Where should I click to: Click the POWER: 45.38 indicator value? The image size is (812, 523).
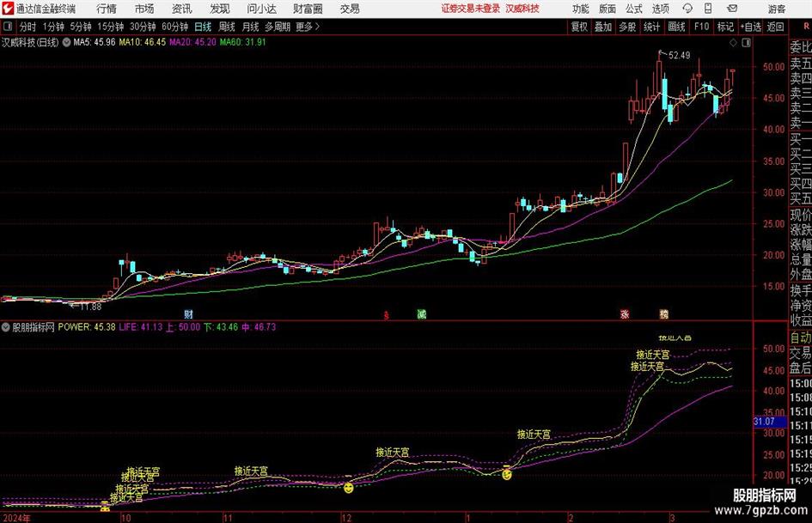(x=87, y=327)
